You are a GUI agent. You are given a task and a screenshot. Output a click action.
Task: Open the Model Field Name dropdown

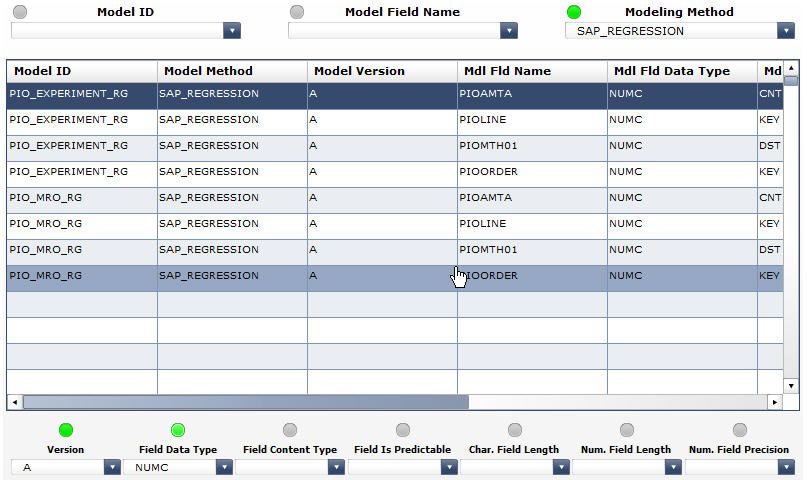pos(508,31)
